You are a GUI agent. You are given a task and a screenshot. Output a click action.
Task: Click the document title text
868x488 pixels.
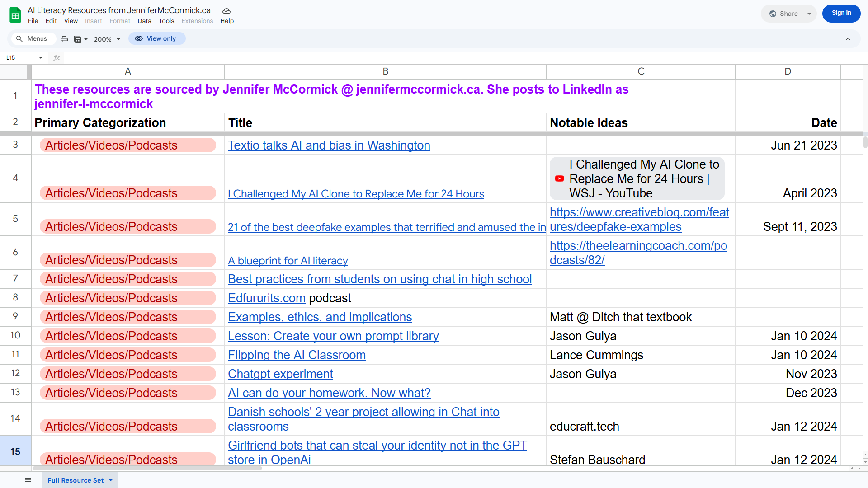click(119, 10)
